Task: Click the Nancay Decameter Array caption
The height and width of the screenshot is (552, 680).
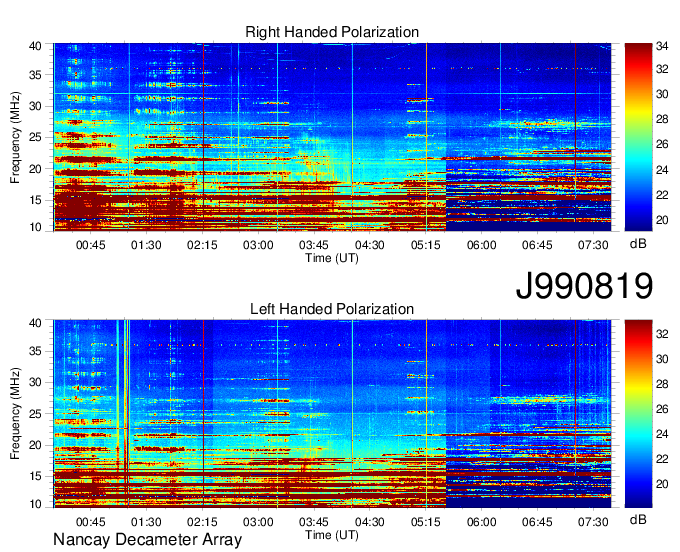Action: pyautogui.click(x=147, y=540)
